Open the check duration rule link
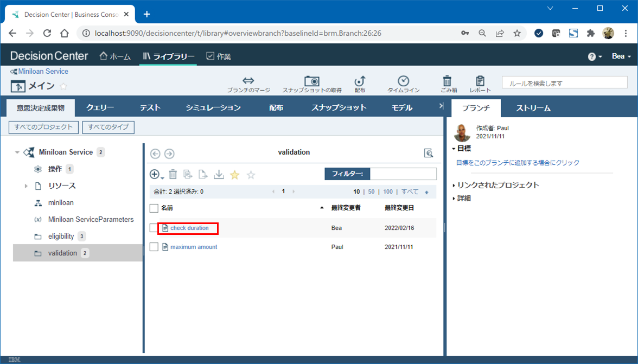Screen dimensions: 638x364 click(189, 228)
